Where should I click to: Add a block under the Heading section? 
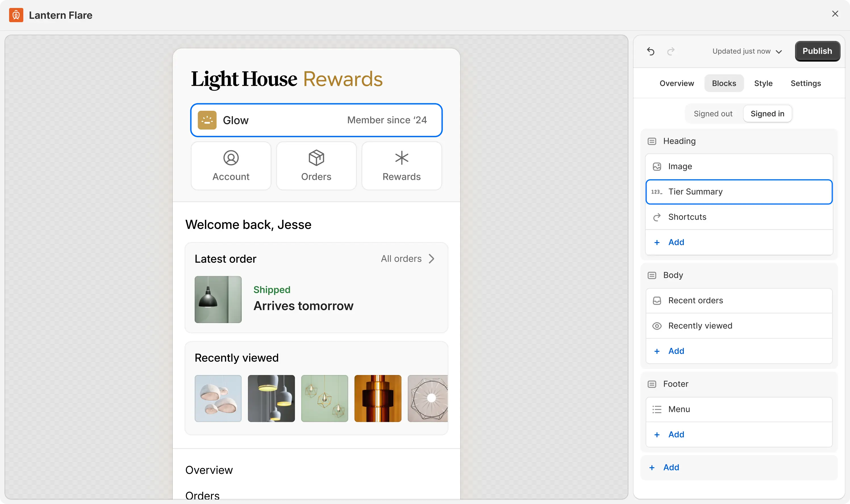click(669, 242)
